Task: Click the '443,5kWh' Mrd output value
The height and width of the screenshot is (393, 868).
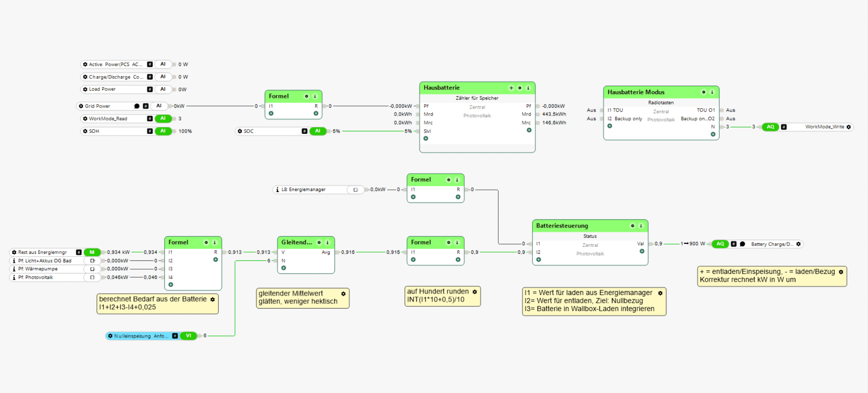Action: pos(554,114)
